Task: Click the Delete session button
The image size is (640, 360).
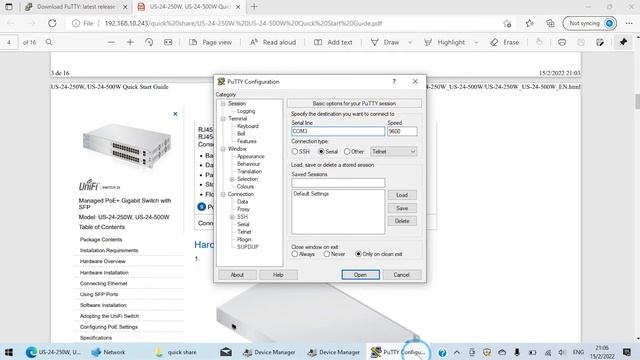Action: 402,221
